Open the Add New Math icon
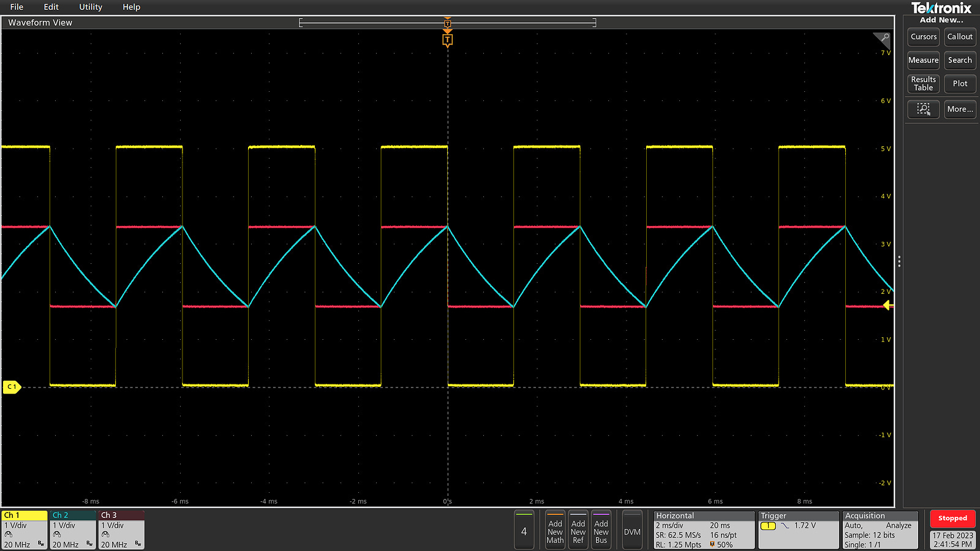The width and height of the screenshot is (980, 551). coord(554,530)
